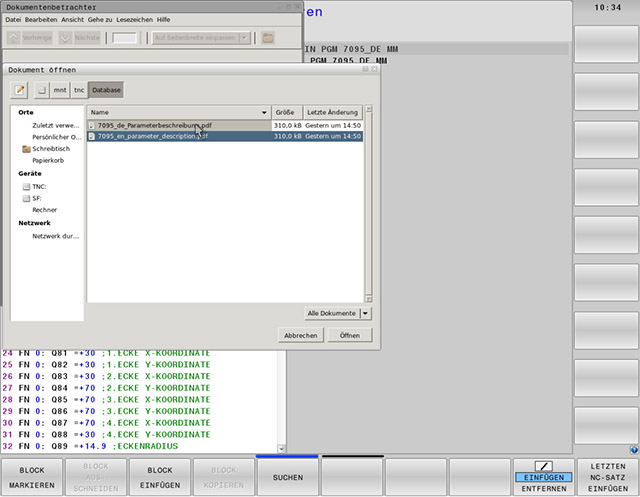Click the Öffnen button
This screenshot has width=640, height=497.
(349, 335)
